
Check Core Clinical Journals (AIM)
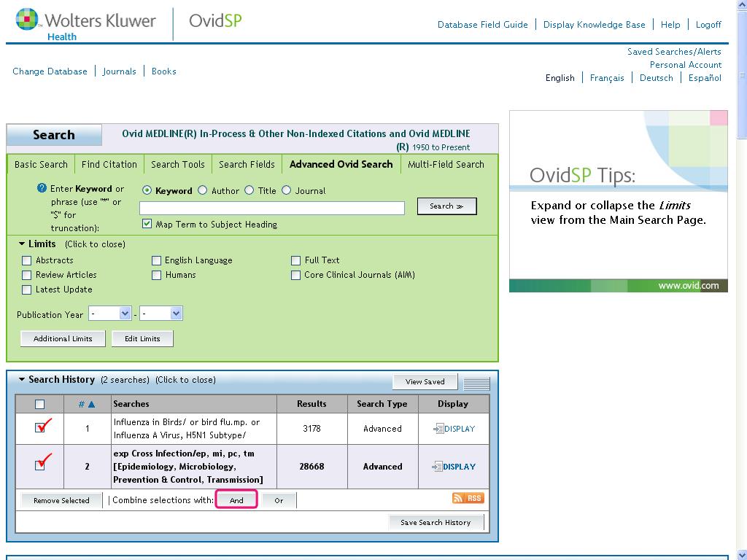point(296,275)
